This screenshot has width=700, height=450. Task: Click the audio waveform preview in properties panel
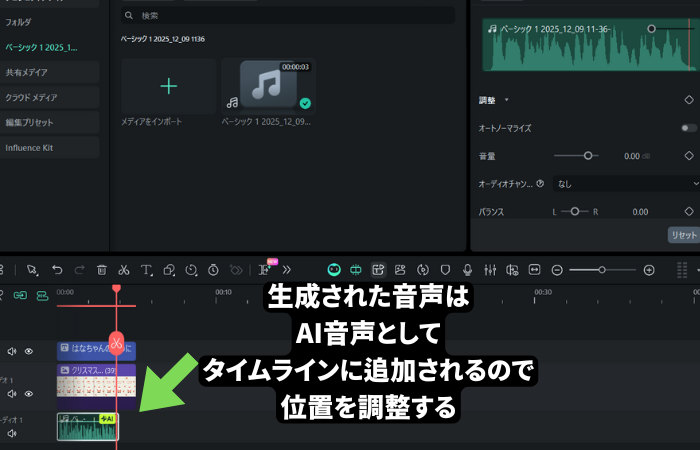pyautogui.click(x=591, y=45)
